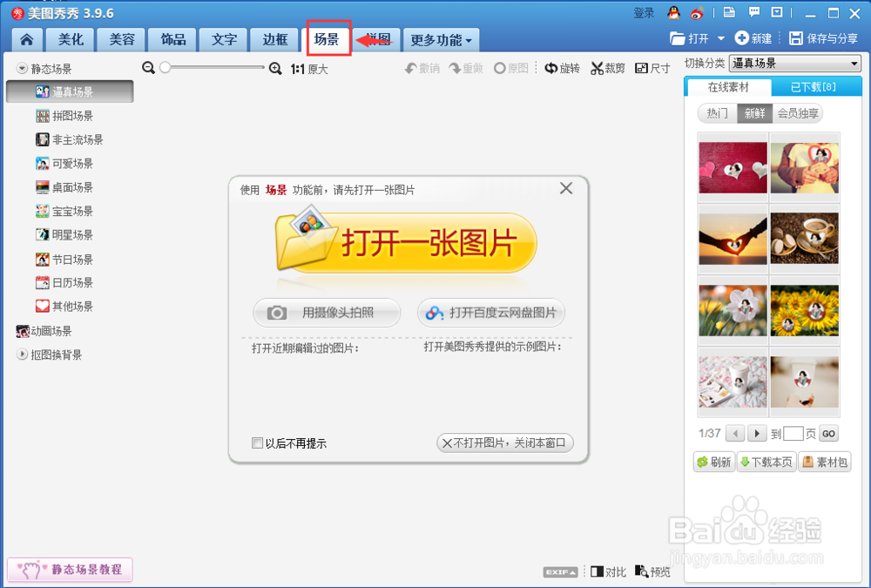Click 下载本页 download button
Screen dimensions: 871x588
pyautogui.click(x=766, y=462)
